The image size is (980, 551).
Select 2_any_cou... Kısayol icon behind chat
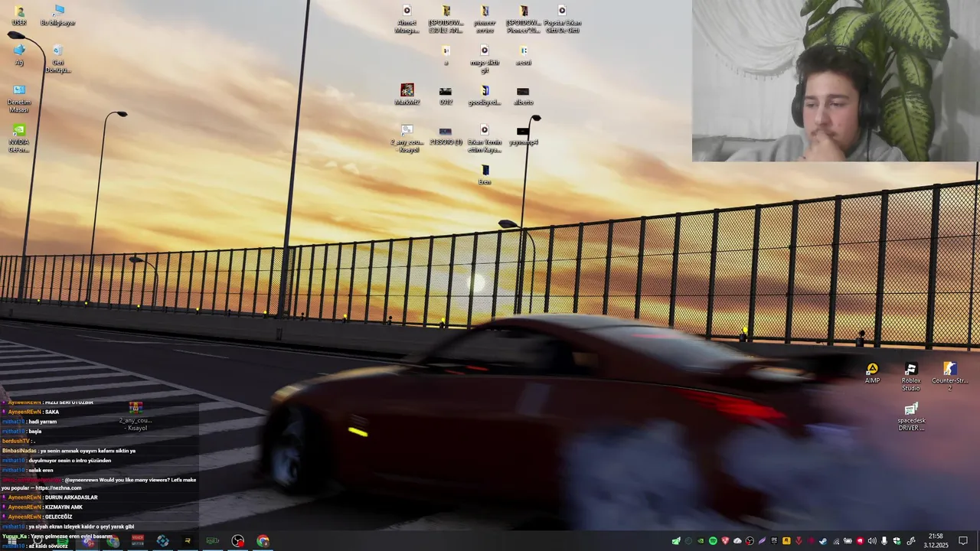point(136,416)
